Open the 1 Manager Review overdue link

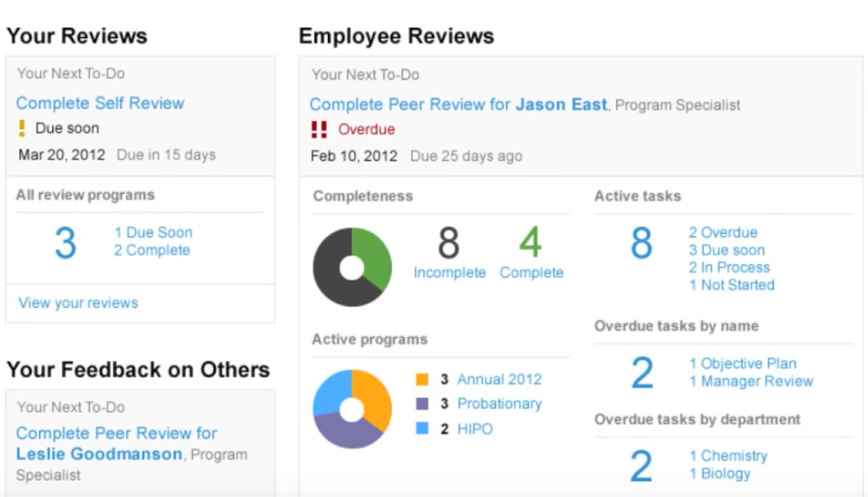(x=751, y=381)
